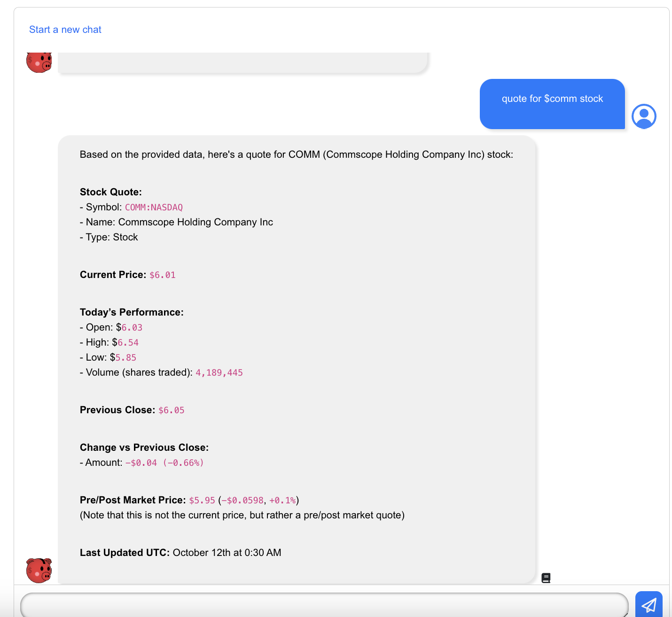Click the "Last Updated UTC" label
Image resolution: width=672 pixels, height=617 pixels.
click(x=125, y=553)
